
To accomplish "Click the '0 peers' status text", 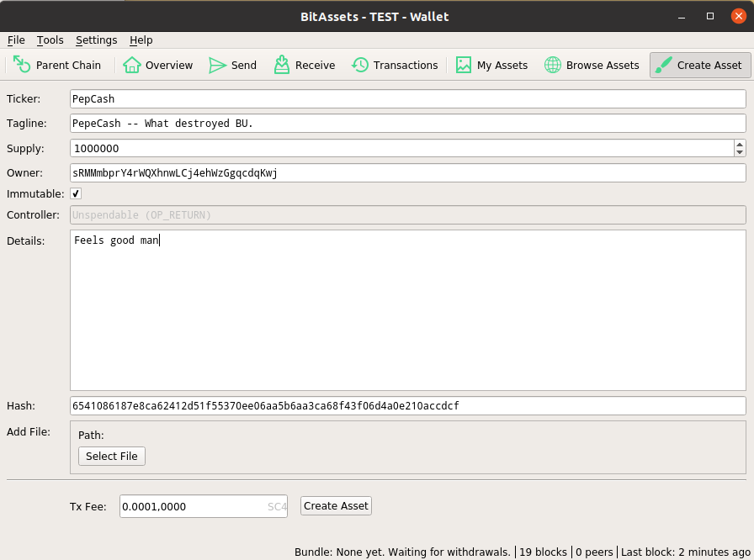I will tap(594, 552).
